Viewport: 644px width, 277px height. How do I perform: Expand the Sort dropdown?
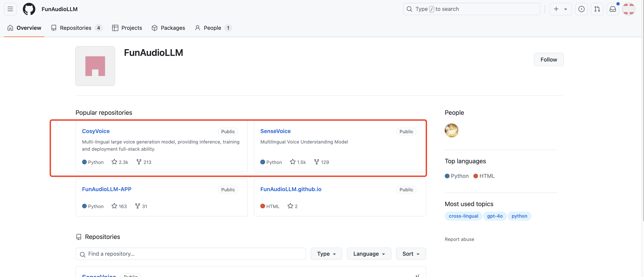[411, 254]
